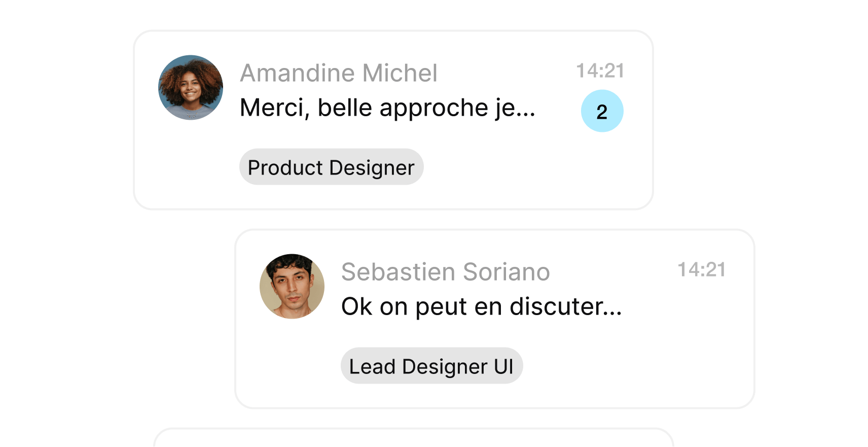Click blank area below Sebastien's 14:21 timestamp
The width and height of the screenshot is (868, 447).
tap(702, 325)
